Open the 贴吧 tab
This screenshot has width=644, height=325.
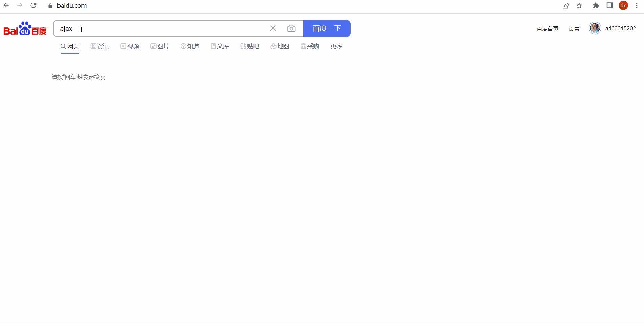tap(249, 46)
